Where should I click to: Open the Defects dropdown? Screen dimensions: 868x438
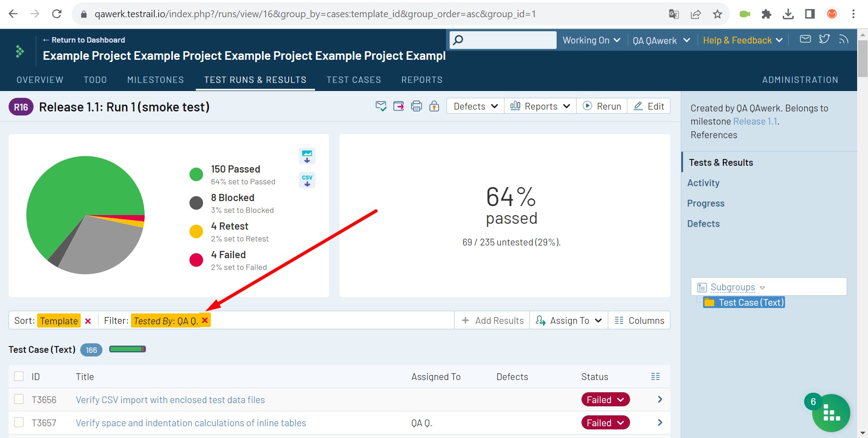tap(475, 106)
